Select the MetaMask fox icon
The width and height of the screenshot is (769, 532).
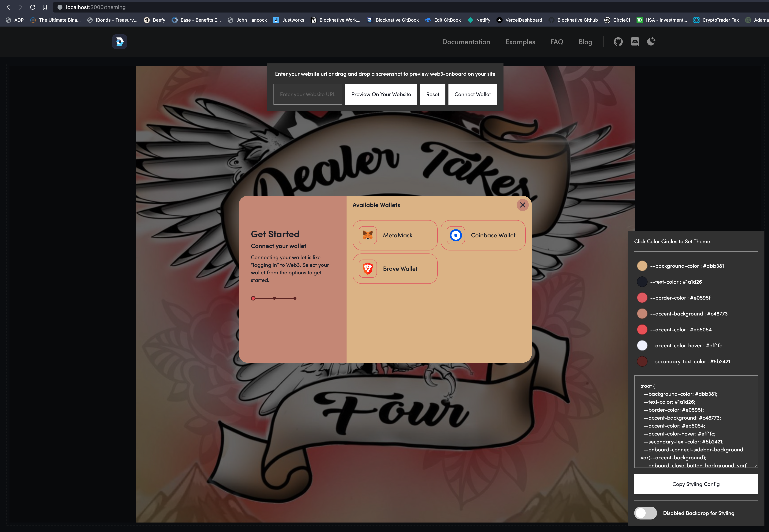(368, 235)
